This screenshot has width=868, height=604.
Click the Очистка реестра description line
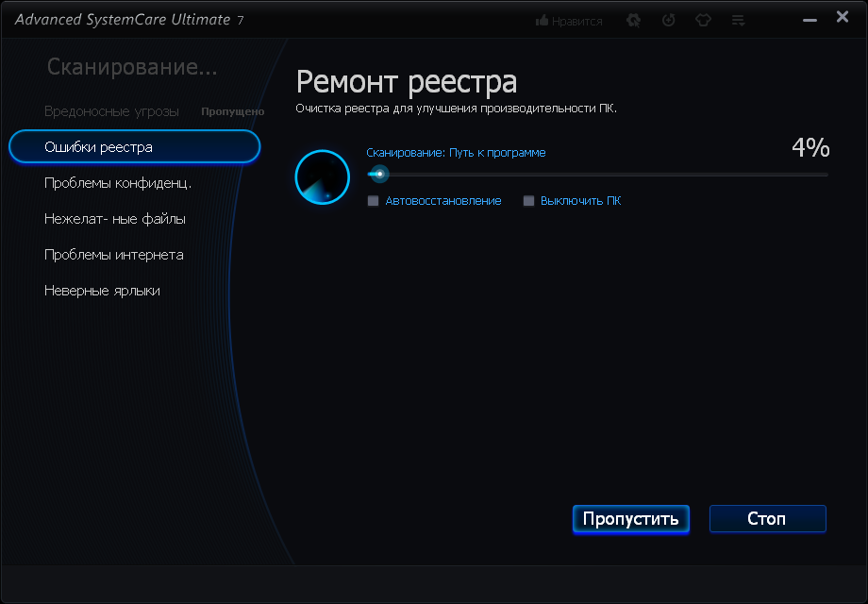coord(456,109)
